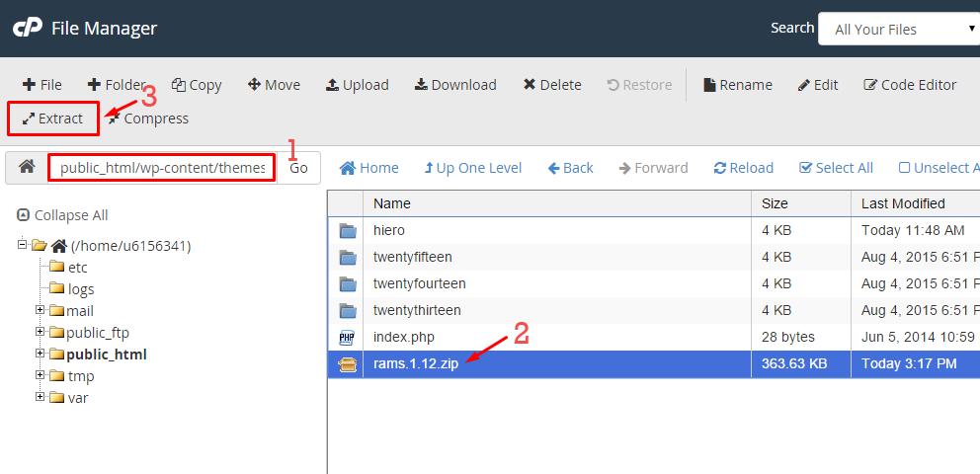Screen dimensions: 980x474
Task: Delete the selected file
Action: (552, 85)
